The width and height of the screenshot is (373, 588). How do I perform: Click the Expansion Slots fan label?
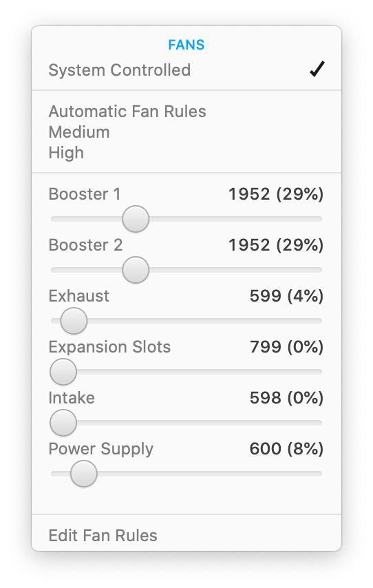(x=109, y=347)
